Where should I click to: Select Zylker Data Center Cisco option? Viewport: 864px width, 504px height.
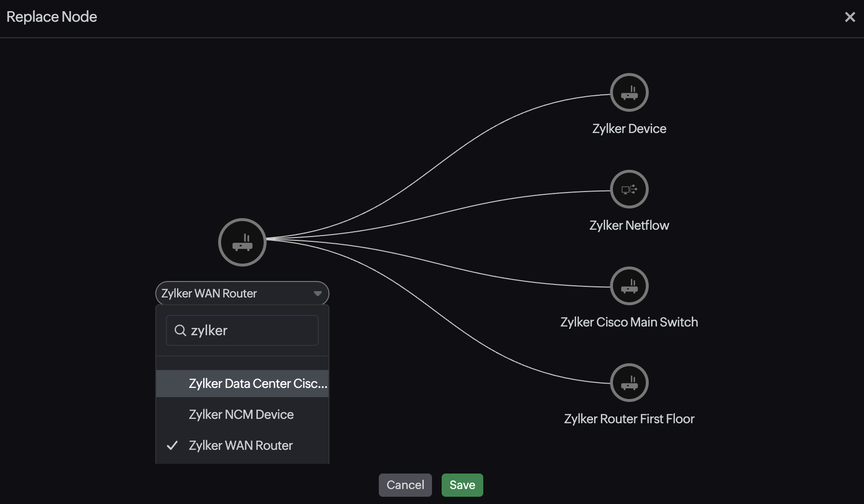coord(257,384)
